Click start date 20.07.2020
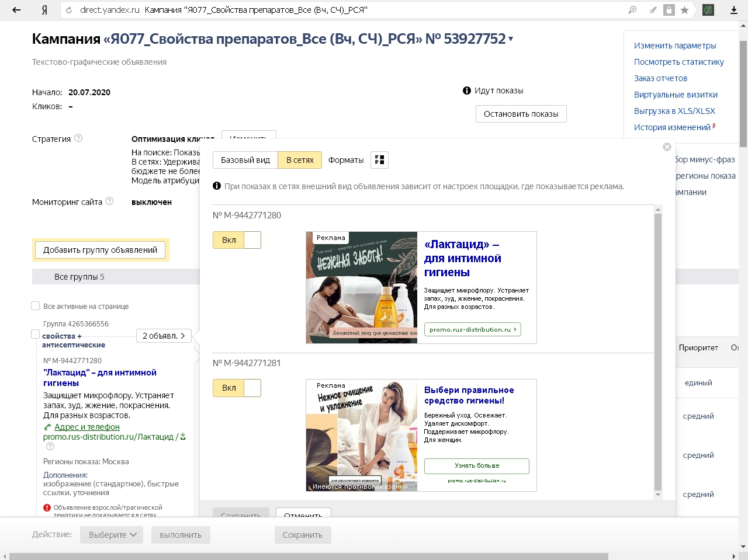This screenshot has height=560, width=748. coord(89,92)
